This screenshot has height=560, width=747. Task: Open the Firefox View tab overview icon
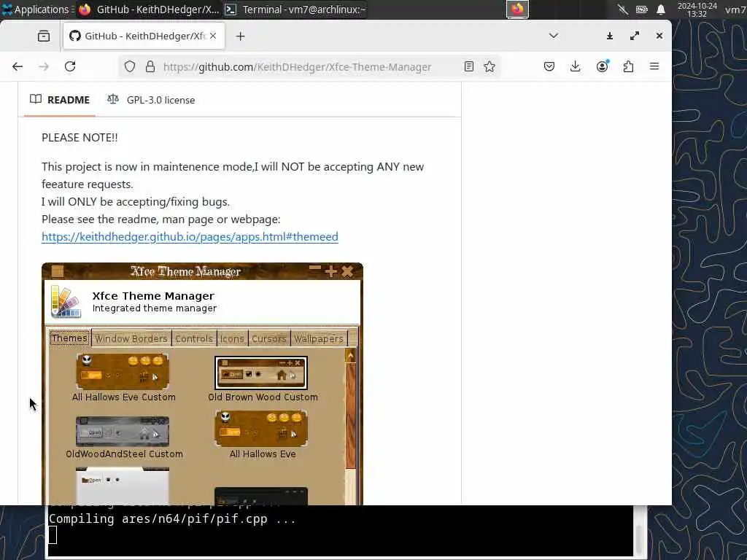pos(44,36)
